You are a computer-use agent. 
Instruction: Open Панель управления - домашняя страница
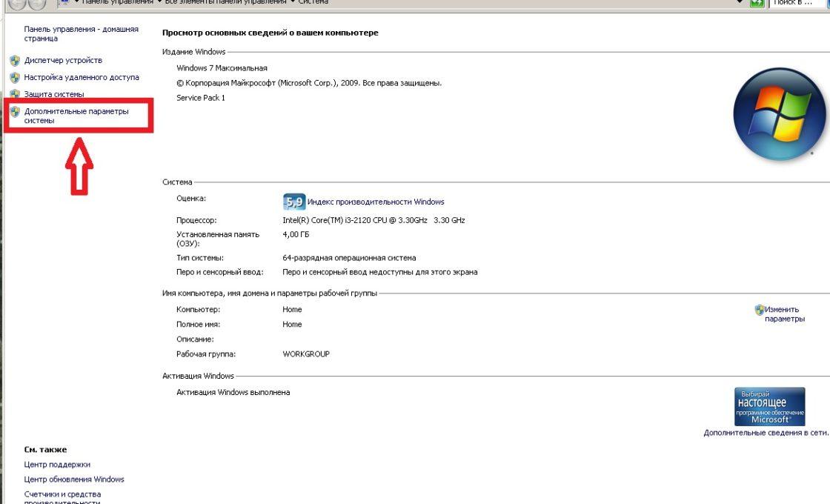81,34
